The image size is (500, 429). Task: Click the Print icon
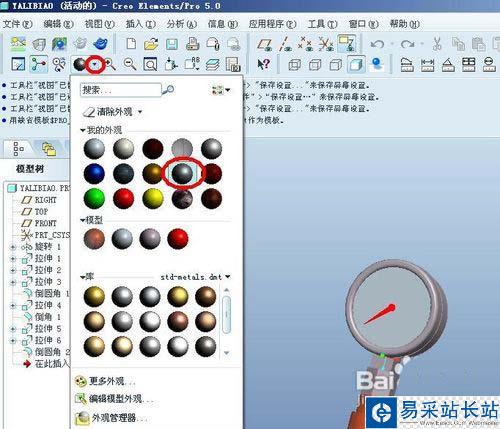pyautogui.click(x=192, y=44)
